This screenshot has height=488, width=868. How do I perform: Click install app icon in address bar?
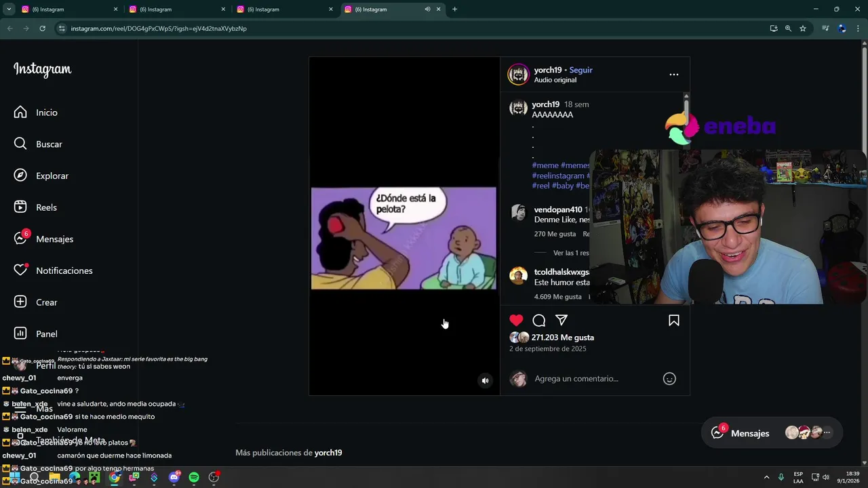[x=774, y=28]
